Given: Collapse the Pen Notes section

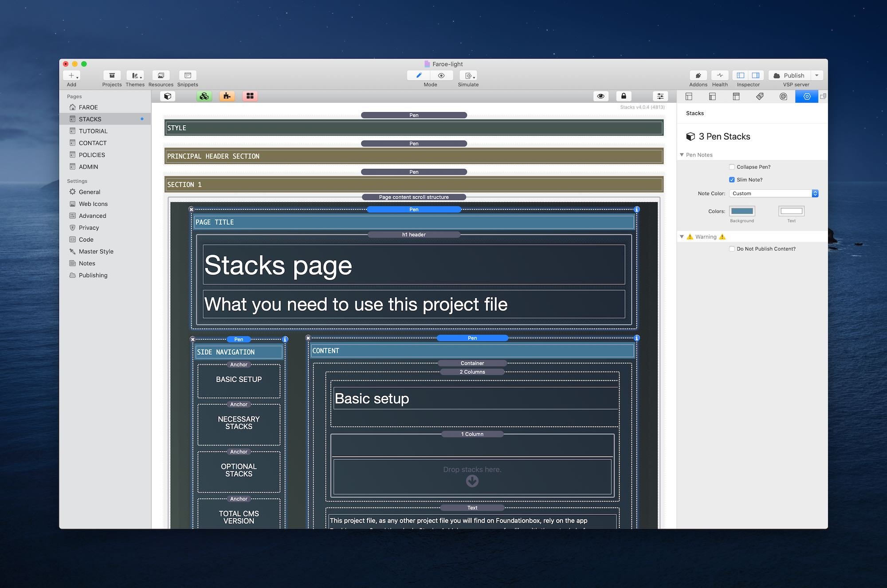Looking at the screenshot, I should (682, 155).
